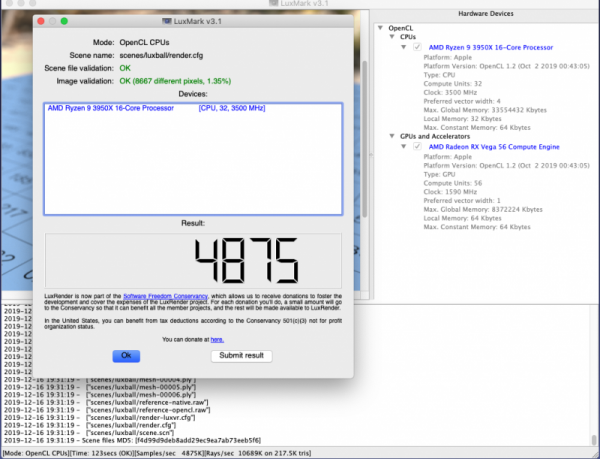
Task: Click 'Clock: 3500 MHz' text
Action: (x=450, y=93)
